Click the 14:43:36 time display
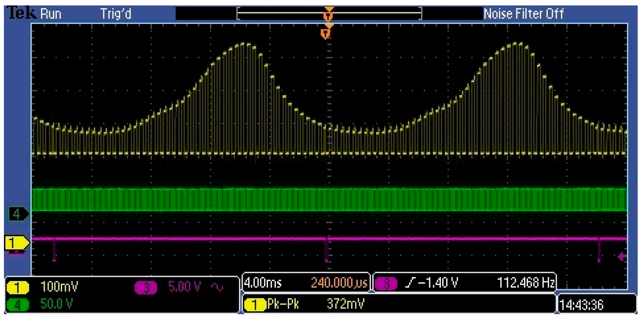Screen dimensions: 644x322 [581, 305]
